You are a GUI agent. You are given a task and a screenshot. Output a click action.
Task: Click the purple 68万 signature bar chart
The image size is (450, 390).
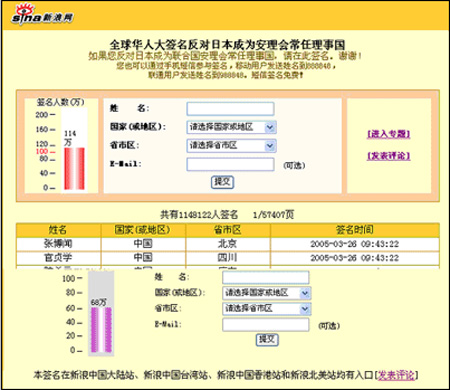click(101, 330)
